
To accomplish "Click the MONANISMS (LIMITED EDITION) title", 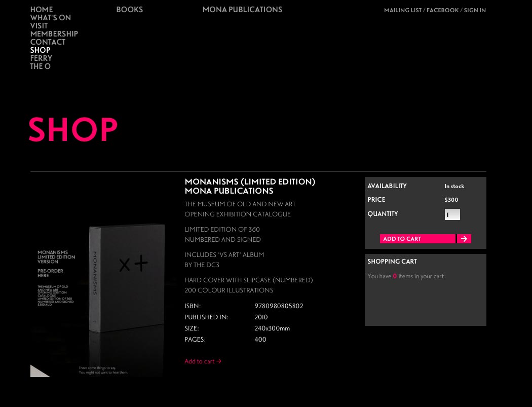I will tap(250, 181).
